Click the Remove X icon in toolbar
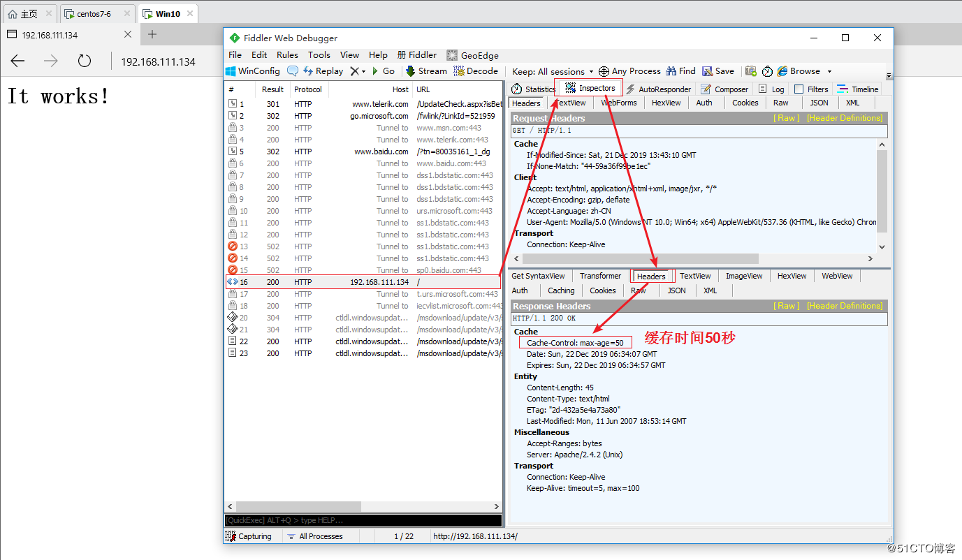 355,71
